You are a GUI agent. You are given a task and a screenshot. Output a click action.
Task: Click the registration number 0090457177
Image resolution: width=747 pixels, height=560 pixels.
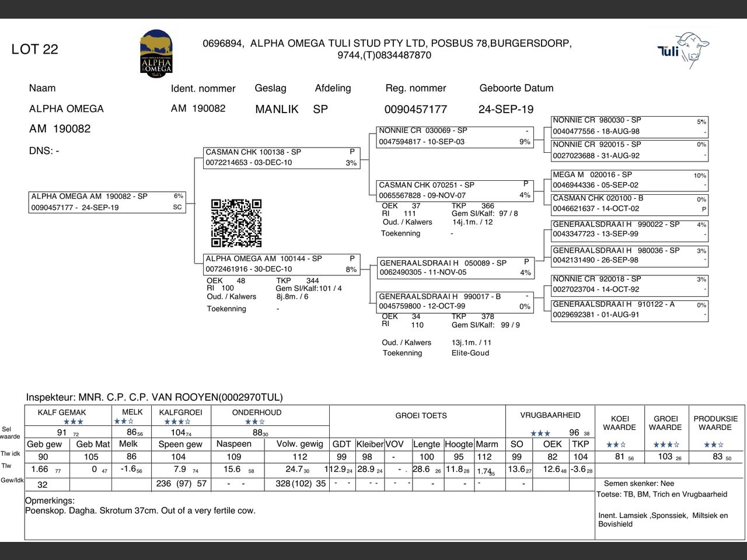click(x=416, y=110)
